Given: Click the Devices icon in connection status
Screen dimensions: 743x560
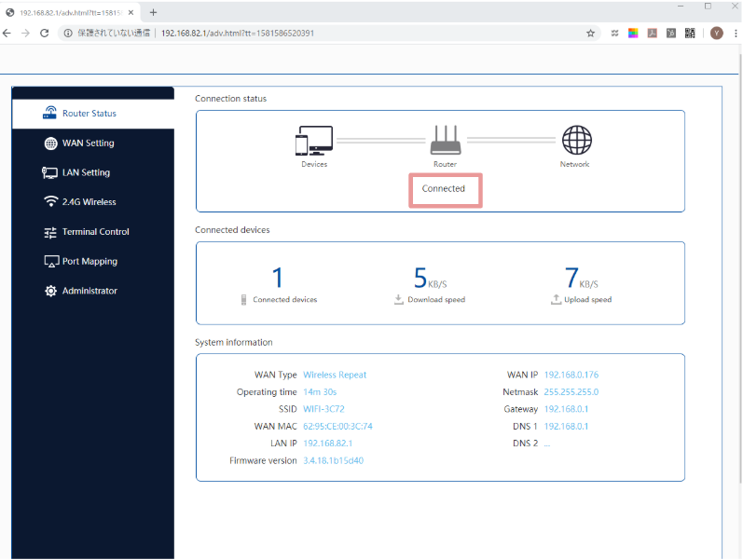Looking at the screenshot, I should pos(314,141).
